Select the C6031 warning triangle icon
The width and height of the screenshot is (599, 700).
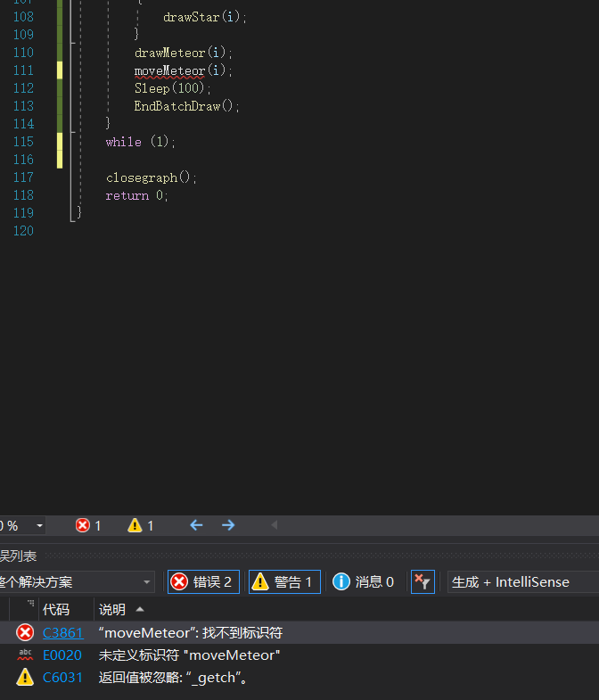coord(25,677)
